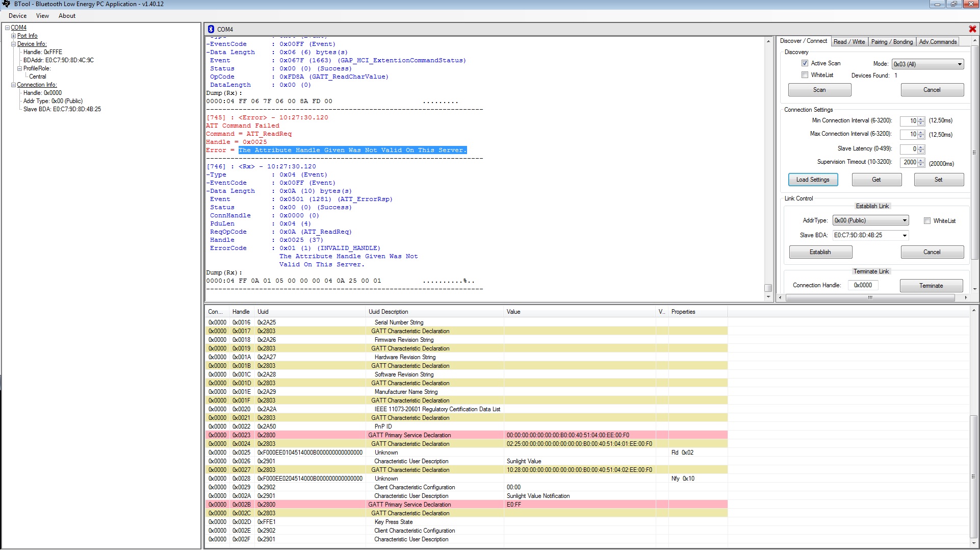Screen dimensions: 980x551
Task: Expand the Port Info tree node
Action: pyautogui.click(x=14, y=36)
